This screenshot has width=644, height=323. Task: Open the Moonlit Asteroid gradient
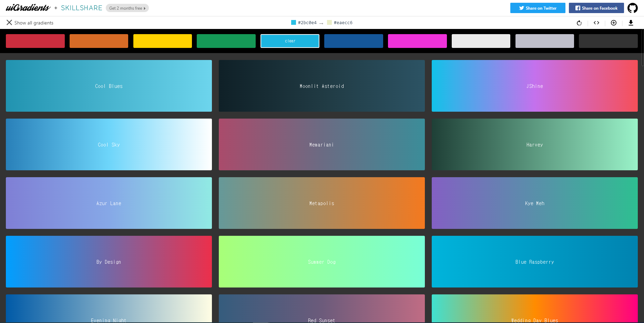322,86
